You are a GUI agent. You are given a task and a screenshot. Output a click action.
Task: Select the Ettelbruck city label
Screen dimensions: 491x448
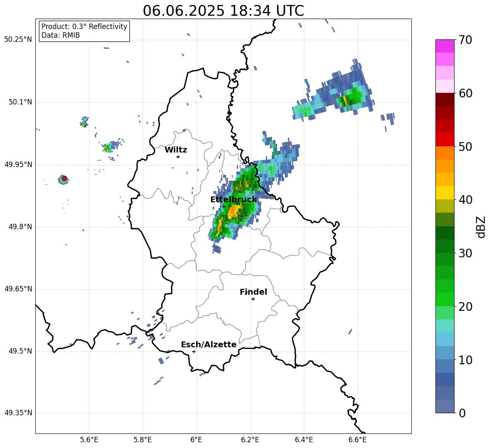click(233, 200)
